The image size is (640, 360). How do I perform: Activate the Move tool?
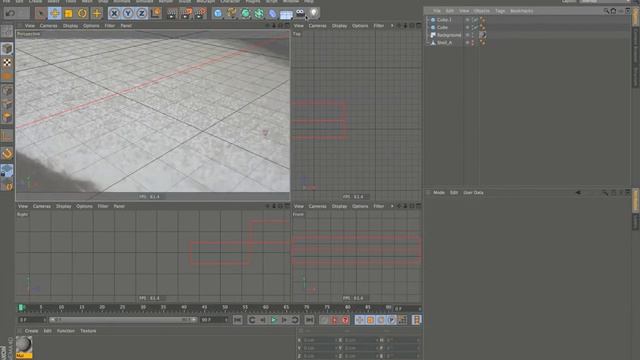pos(55,13)
